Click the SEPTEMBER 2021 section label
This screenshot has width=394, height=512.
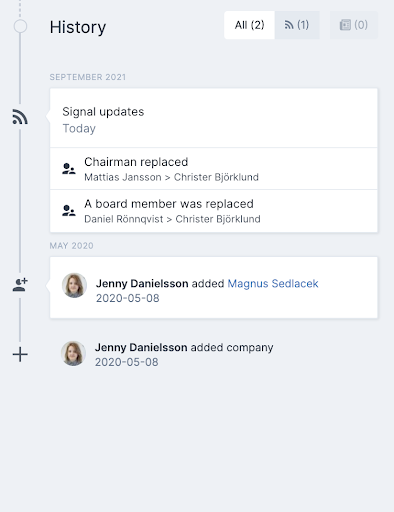point(88,77)
